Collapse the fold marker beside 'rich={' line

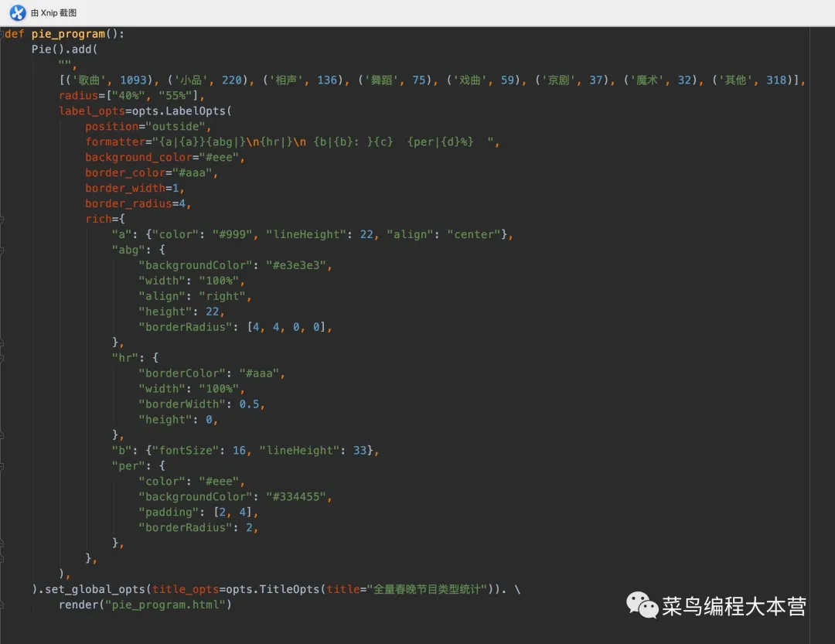pos(2,219)
